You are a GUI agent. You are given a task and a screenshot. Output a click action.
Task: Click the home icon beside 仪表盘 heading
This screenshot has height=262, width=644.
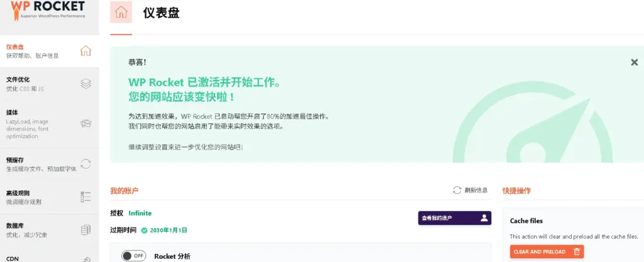121,13
